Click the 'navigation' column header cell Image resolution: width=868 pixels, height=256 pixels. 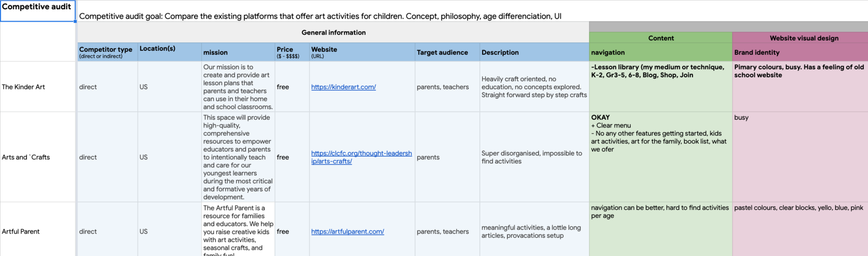(660, 52)
